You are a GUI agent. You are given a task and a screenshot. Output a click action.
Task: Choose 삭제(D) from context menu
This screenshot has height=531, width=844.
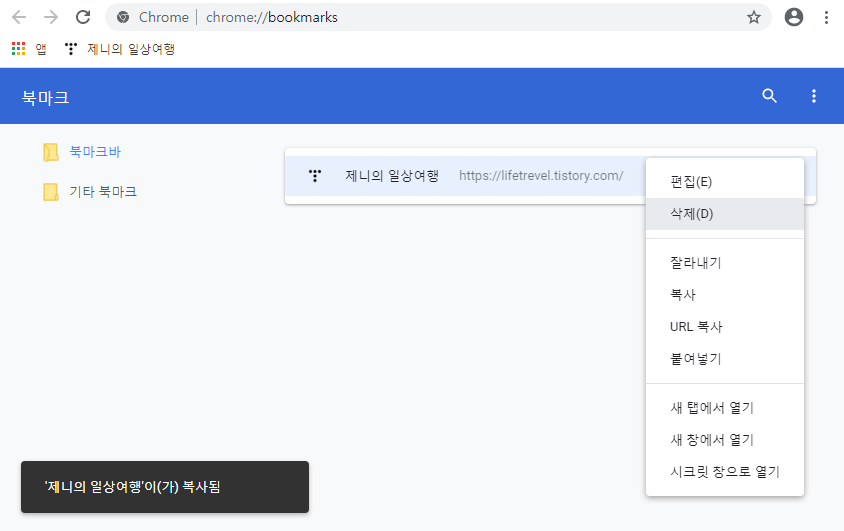725,214
